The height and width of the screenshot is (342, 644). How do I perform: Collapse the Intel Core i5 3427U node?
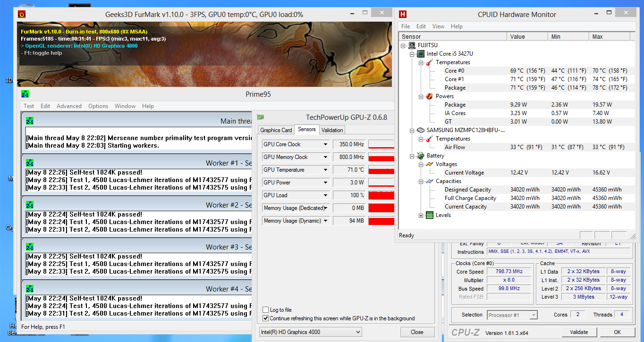coord(412,54)
